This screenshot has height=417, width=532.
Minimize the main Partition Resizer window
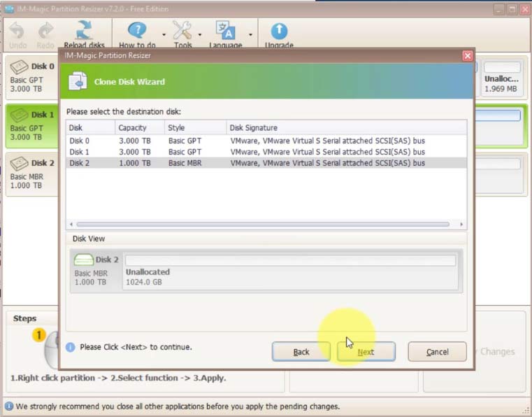[498, 9]
